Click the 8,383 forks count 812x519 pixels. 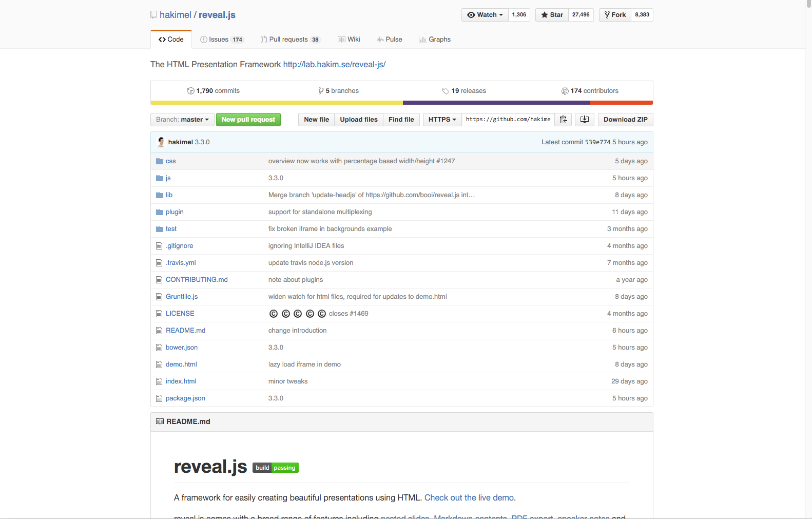[642, 15]
